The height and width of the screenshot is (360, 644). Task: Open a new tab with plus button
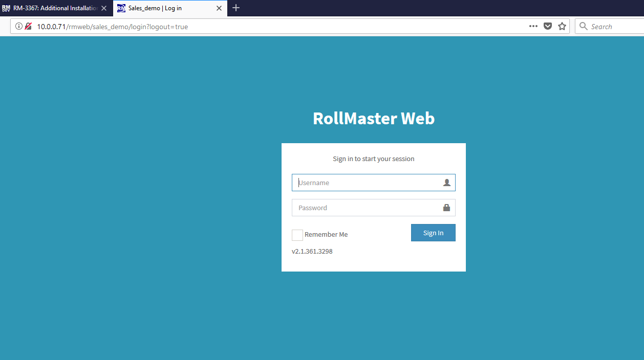(x=236, y=8)
